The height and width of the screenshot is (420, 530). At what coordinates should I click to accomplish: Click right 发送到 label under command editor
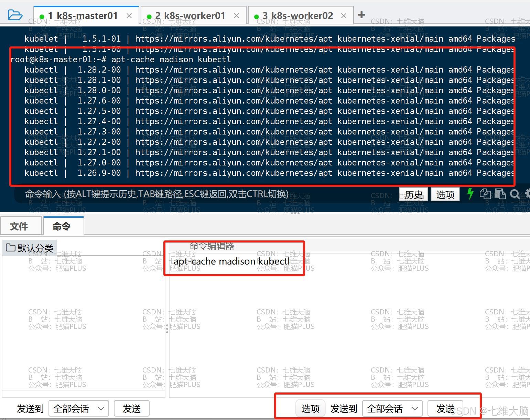[x=344, y=409]
